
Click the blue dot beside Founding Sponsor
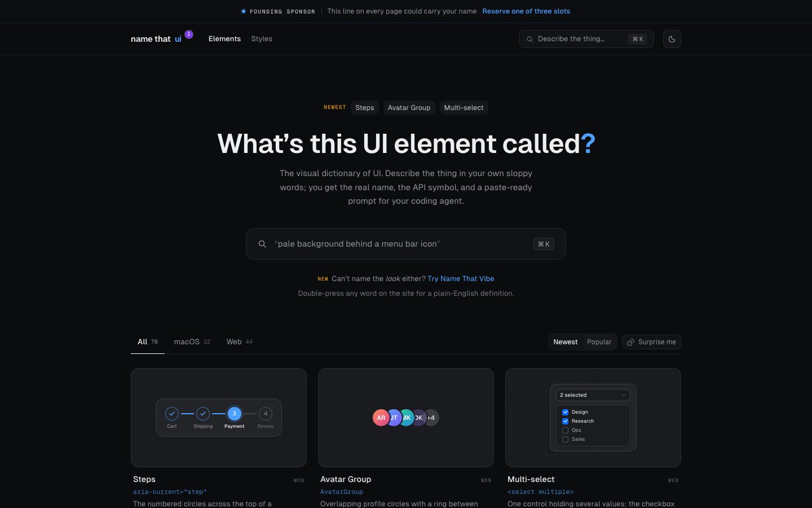tap(244, 11)
